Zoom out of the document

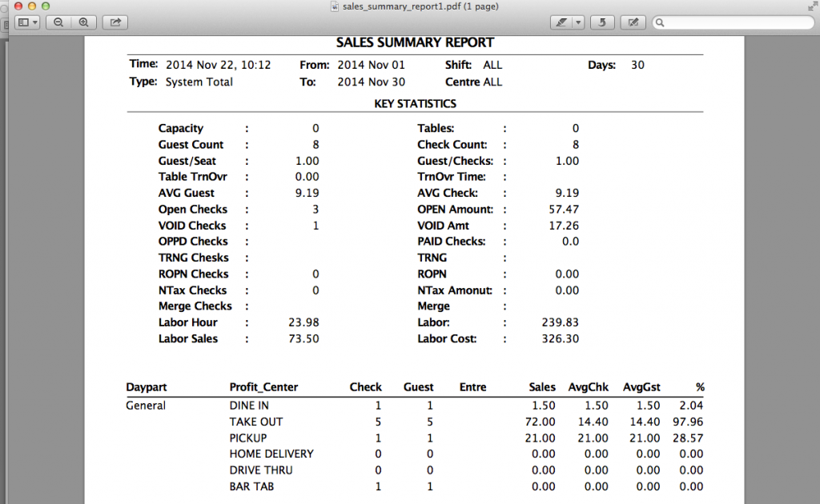[x=58, y=22]
